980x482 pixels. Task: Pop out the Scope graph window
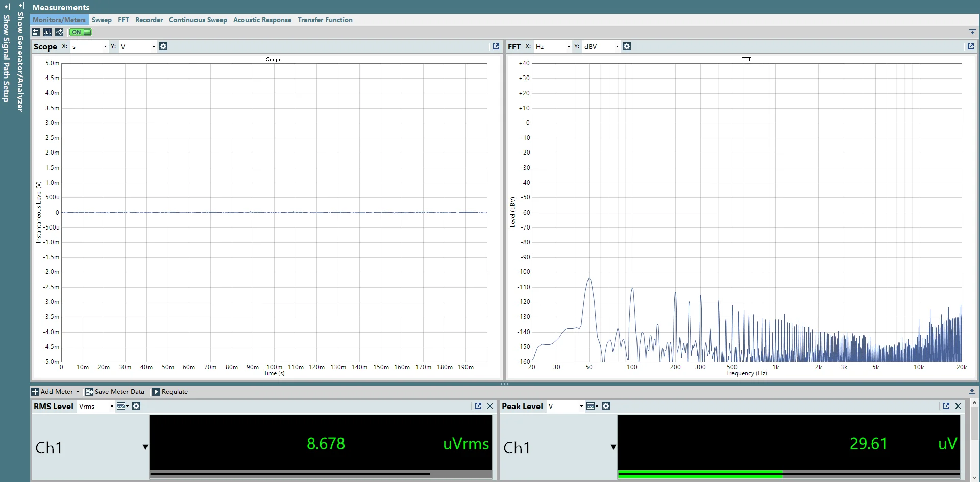tap(496, 46)
